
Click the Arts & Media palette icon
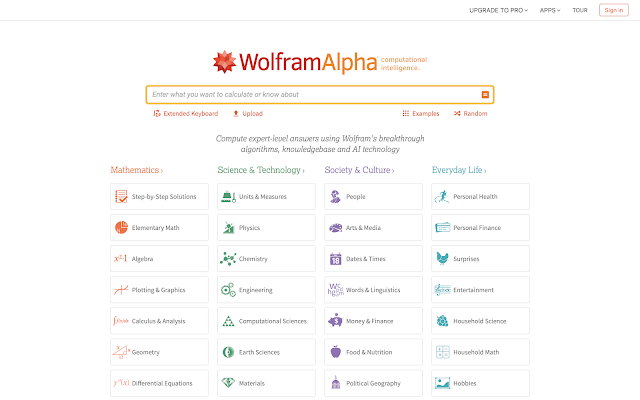pyautogui.click(x=336, y=228)
